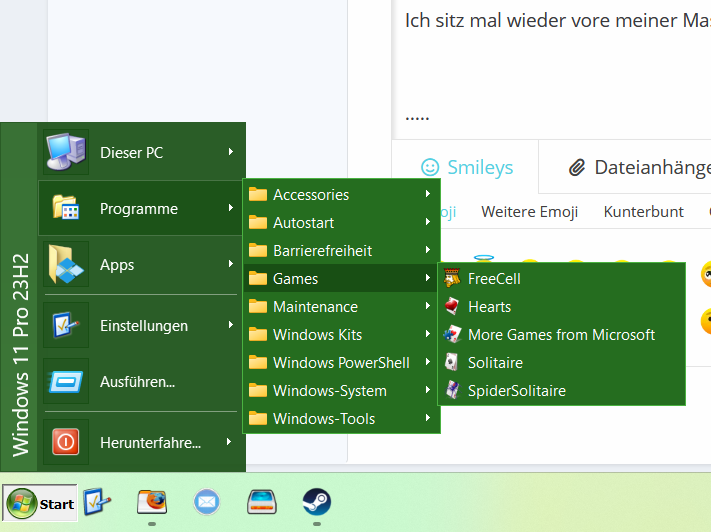Viewport: 711px width, 532px height.
Task: Expand the Apps submenu arrow
Action: click(231, 264)
